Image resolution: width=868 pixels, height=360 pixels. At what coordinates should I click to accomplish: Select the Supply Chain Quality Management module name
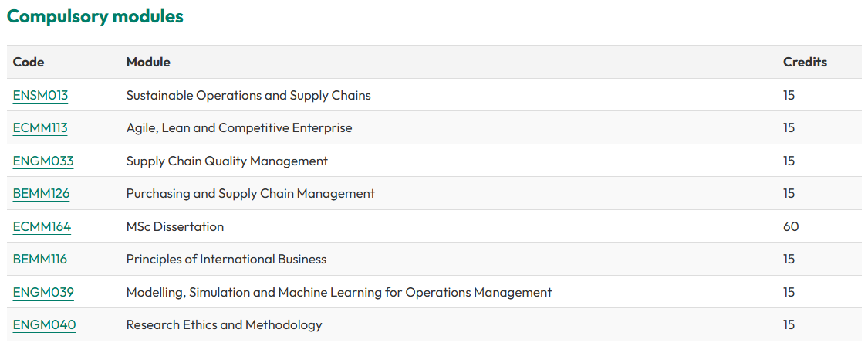point(227,161)
